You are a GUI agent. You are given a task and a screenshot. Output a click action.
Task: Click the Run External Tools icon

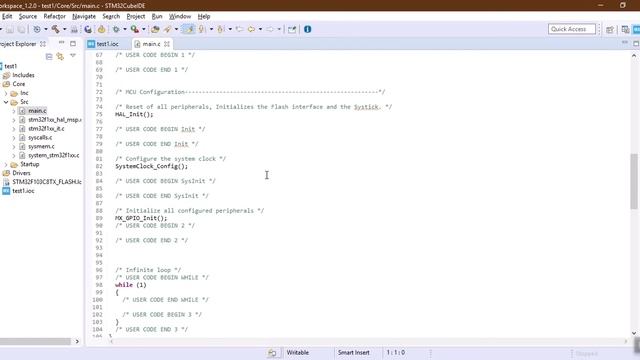[x=134, y=29]
